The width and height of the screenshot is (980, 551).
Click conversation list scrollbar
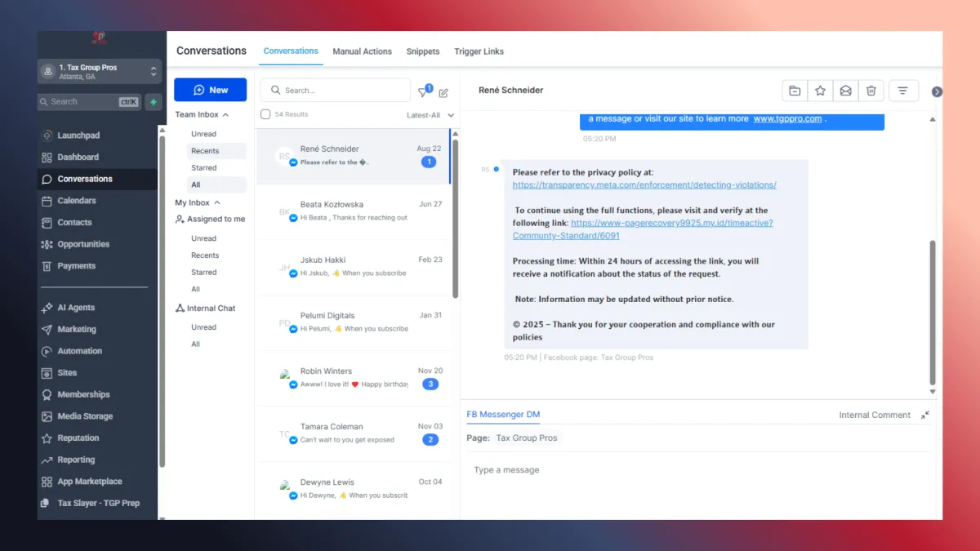pos(456,219)
